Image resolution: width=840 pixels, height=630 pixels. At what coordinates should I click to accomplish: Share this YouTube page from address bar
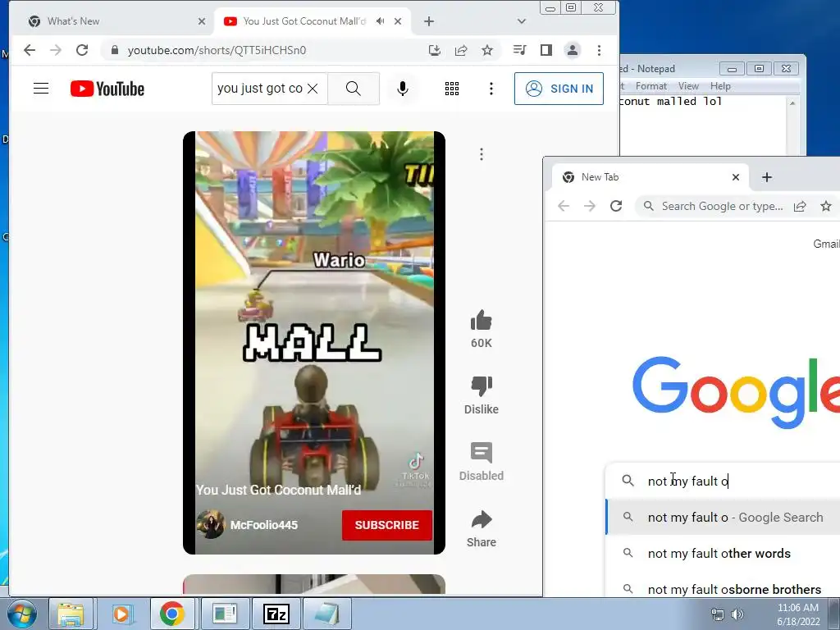click(x=461, y=50)
